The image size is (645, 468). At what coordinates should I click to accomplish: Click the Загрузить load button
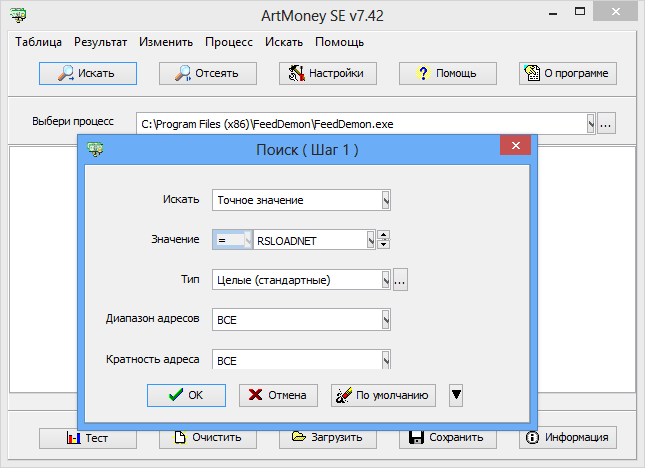328,438
